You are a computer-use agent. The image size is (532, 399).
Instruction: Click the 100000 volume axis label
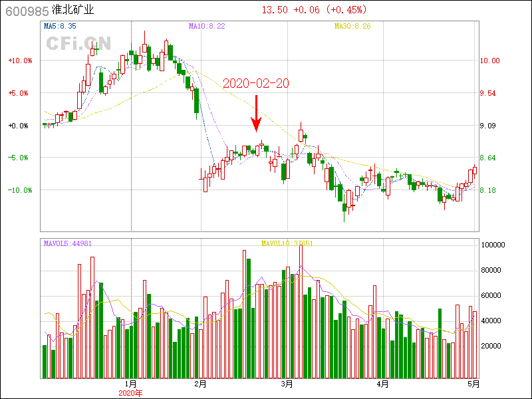coord(493,245)
